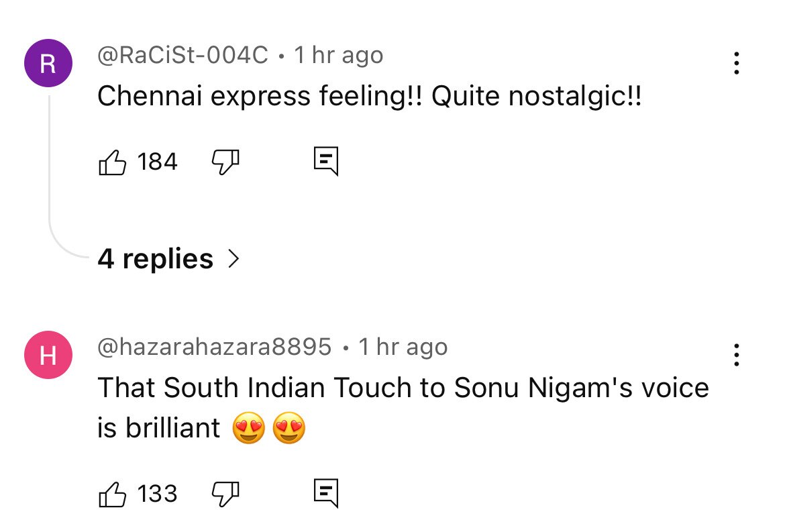Visit the @hazarahazara8895 channel link
Viewport: 785px width, 532px height.
click(215, 347)
